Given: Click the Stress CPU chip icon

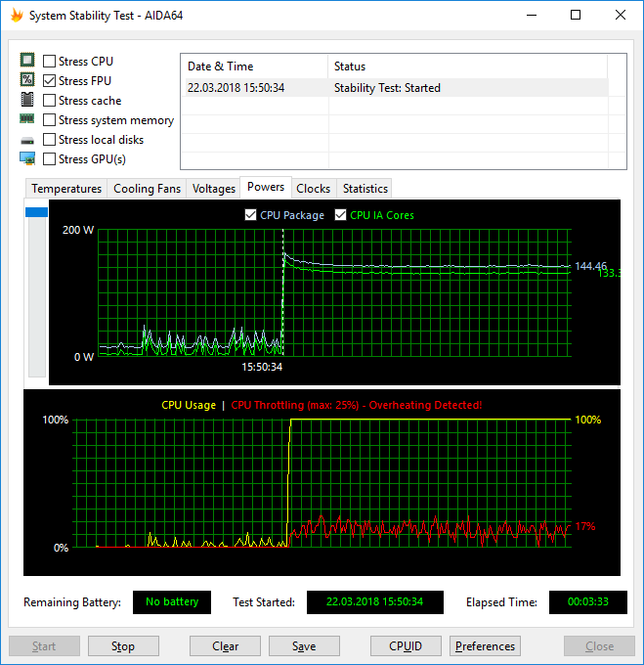Looking at the screenshot, I should pyautogui.click(x=27, y=61).
